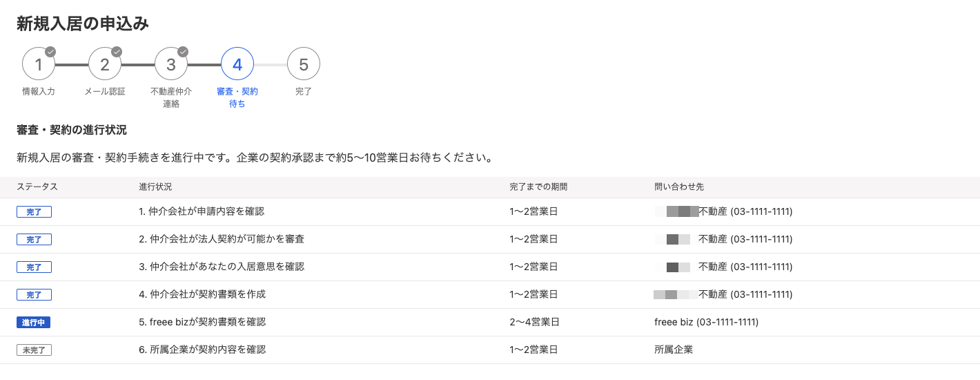Select active step 4 審査・契約待ち
980x380 pixels.
click(x=237, y=64)
